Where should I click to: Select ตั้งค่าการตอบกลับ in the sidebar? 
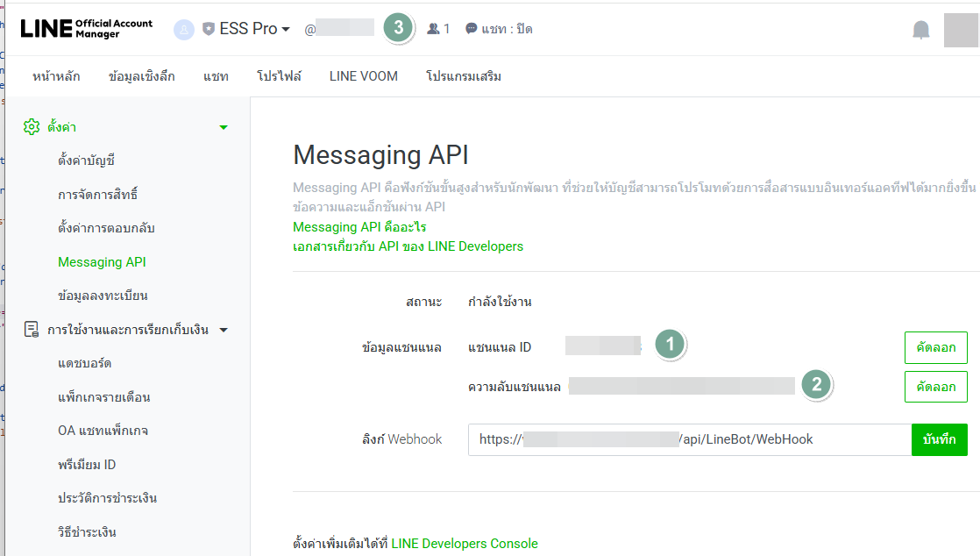[106, 228]
